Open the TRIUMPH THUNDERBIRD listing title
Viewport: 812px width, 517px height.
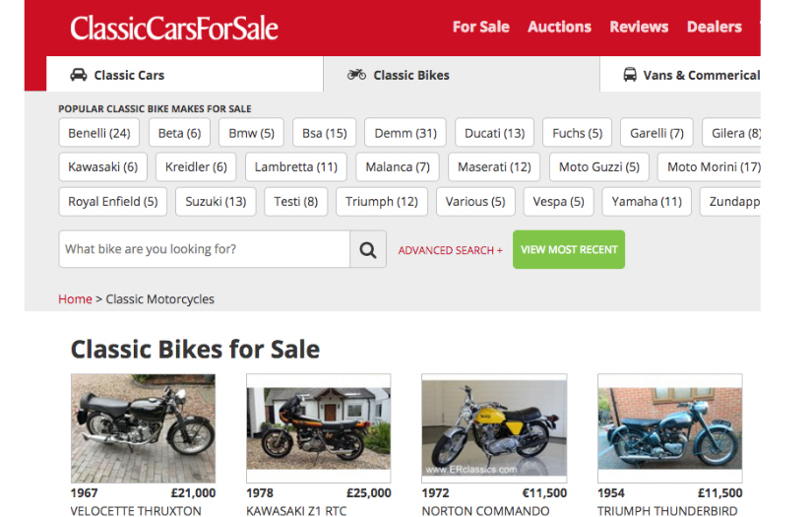(x=667, y=511)
